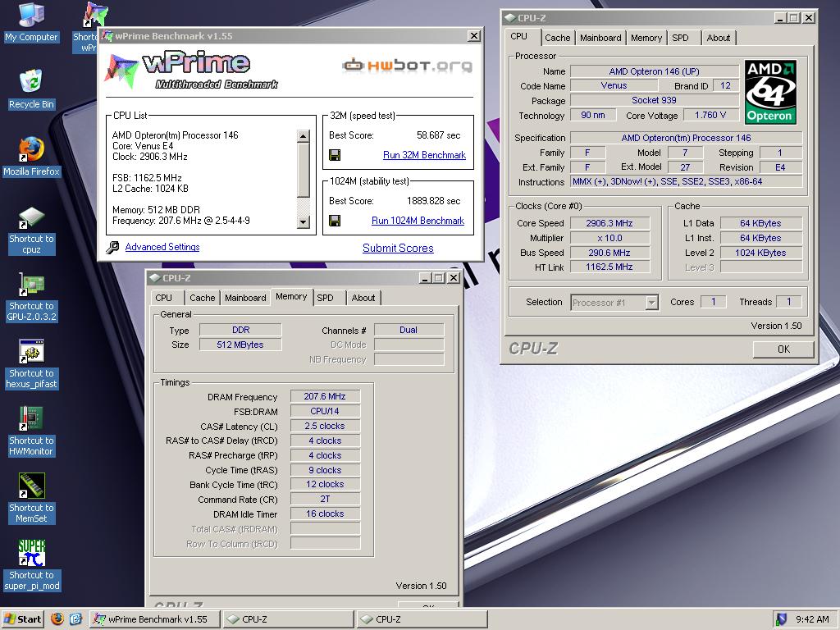Click Run 32M Benchmark link
The height and width of the screenshot is (630, 840).
424,155
